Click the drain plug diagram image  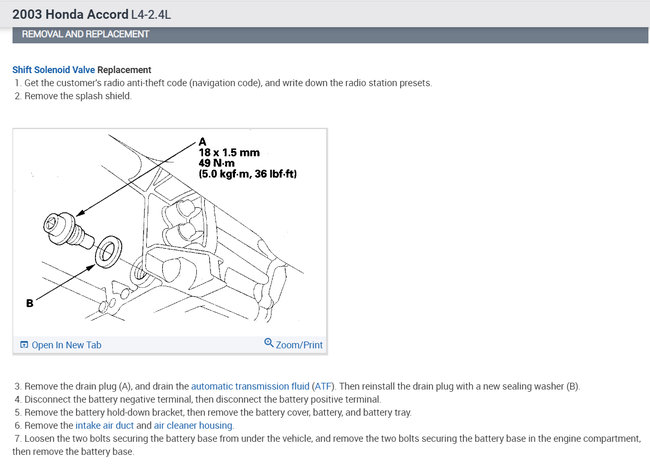coord(170,233)
